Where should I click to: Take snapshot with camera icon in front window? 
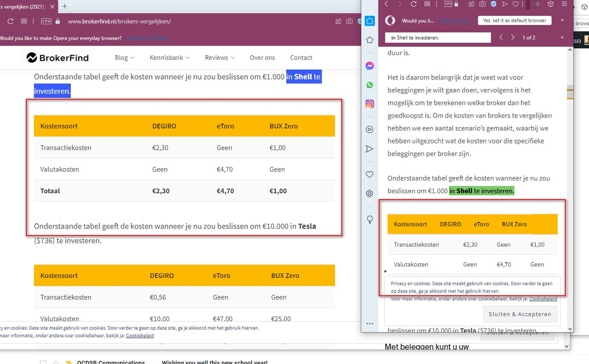pos(482,4)
